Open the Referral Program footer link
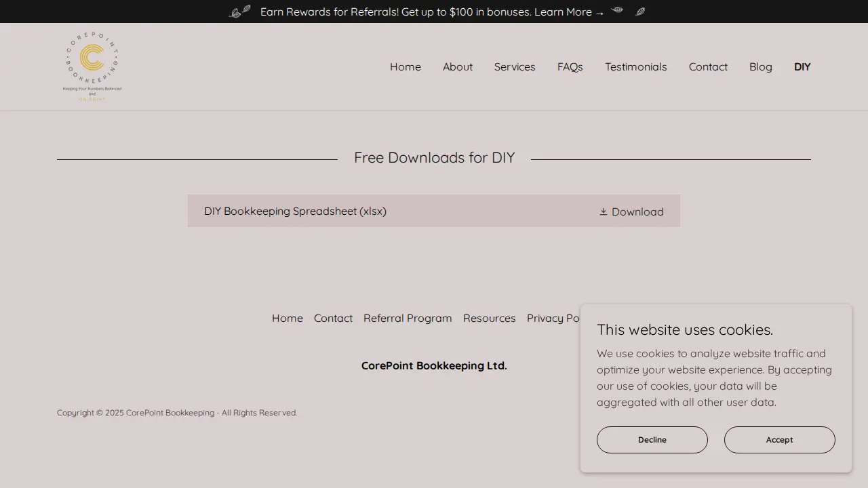Image resolution: width=868 pixels, height=488 pixels. pyautogui.click(x=408, y=318)
